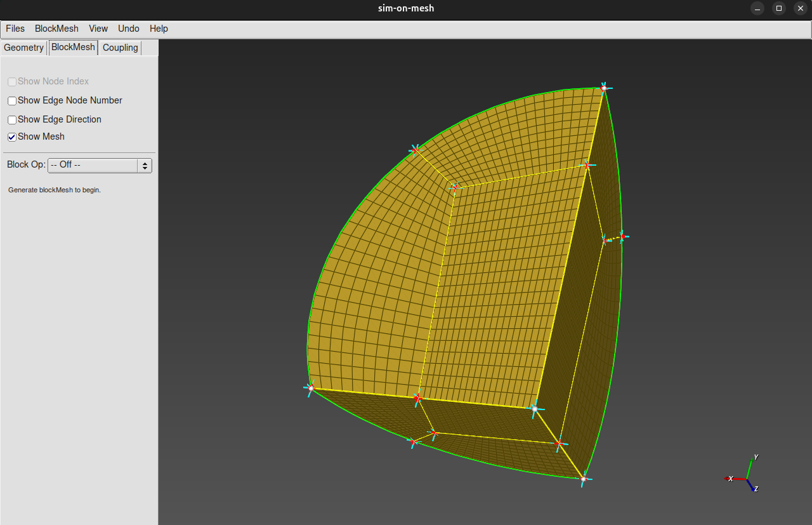Enable Show Edge Node Number
812x525 pixels.
[11, 100]
